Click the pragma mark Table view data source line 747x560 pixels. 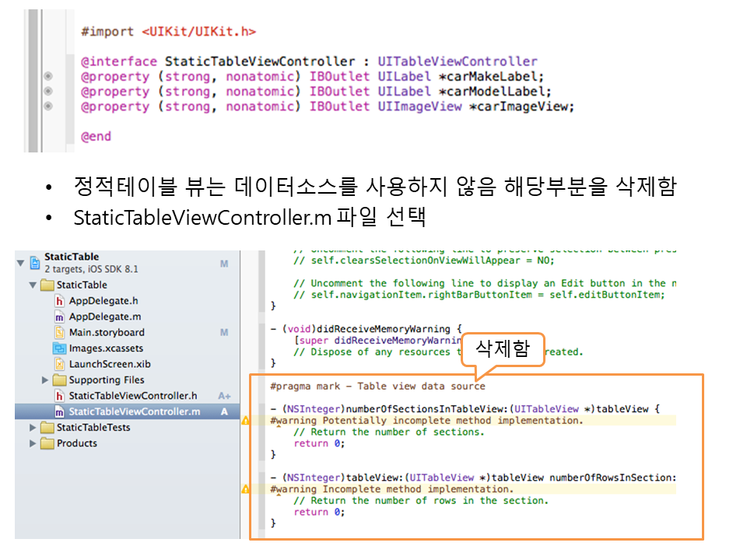coord(377,386)
